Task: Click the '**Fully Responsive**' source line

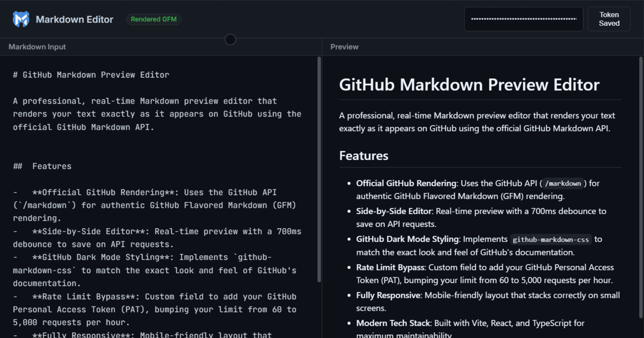Action: coord(142,335)
